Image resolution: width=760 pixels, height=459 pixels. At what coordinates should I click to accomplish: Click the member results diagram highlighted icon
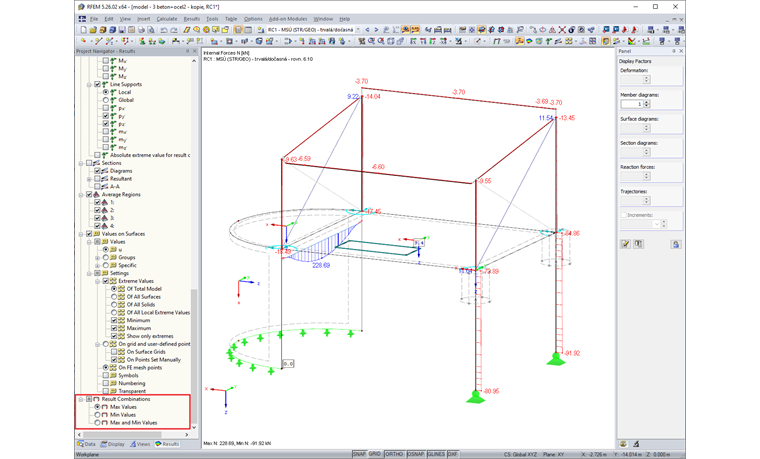pos(520,41)
